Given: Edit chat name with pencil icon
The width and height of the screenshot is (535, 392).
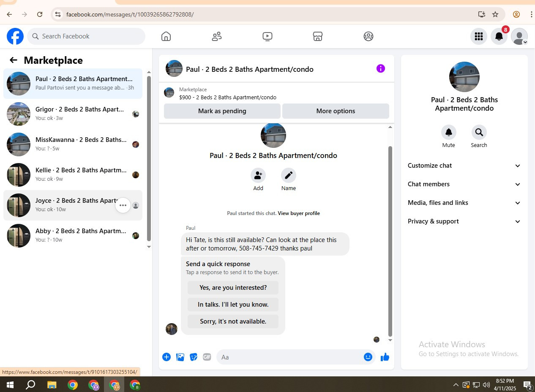Looking at the screenshot, I should coord(289,175).
